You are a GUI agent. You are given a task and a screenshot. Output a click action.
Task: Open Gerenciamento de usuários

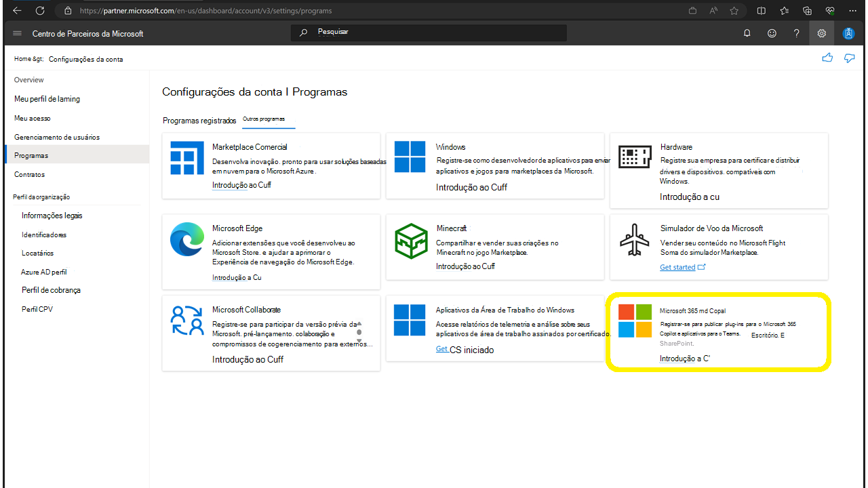click(57, 137)
